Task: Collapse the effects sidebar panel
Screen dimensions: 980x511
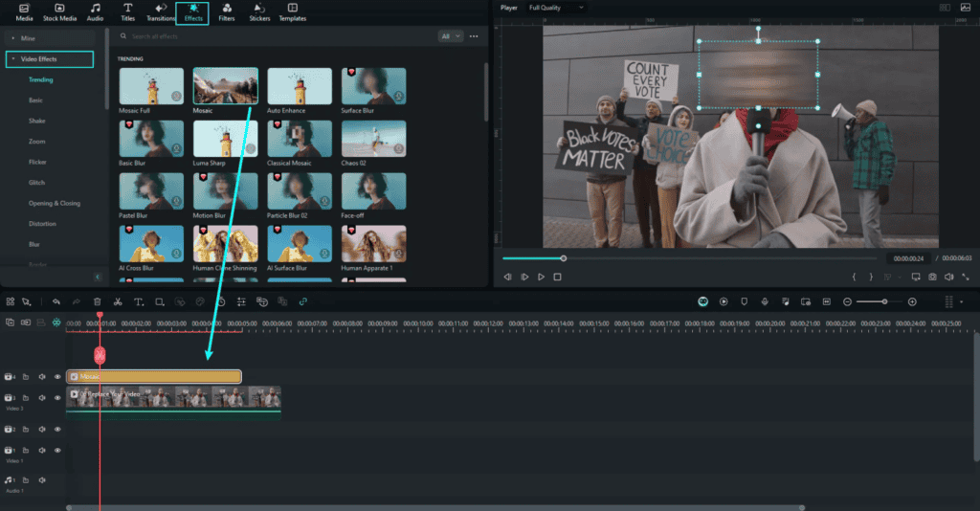Action: 98,277
